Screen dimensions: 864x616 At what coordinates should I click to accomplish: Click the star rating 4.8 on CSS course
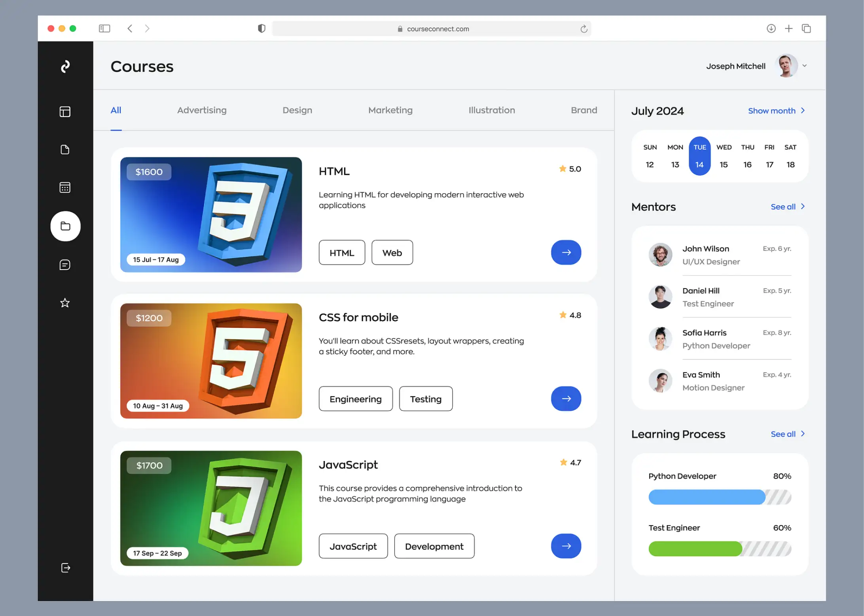click(570, 315)
